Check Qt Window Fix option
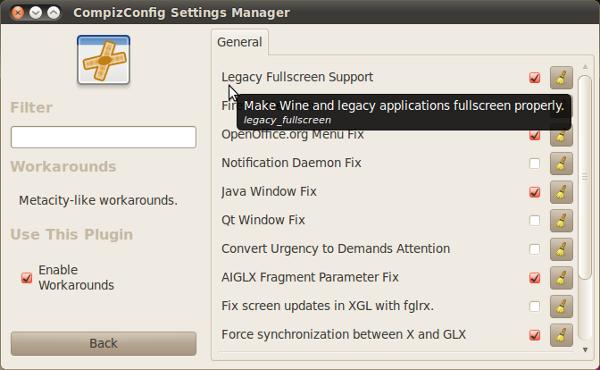 (535, 220)
